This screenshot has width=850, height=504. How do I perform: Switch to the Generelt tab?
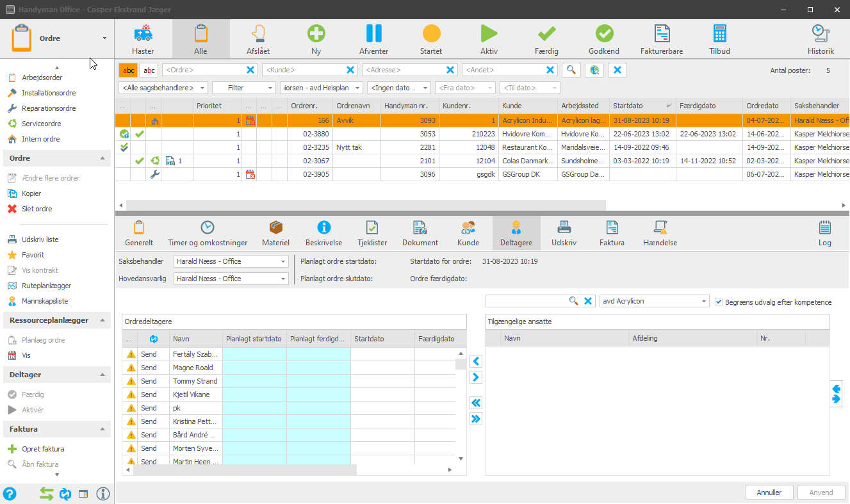click(x=139, y=233)
